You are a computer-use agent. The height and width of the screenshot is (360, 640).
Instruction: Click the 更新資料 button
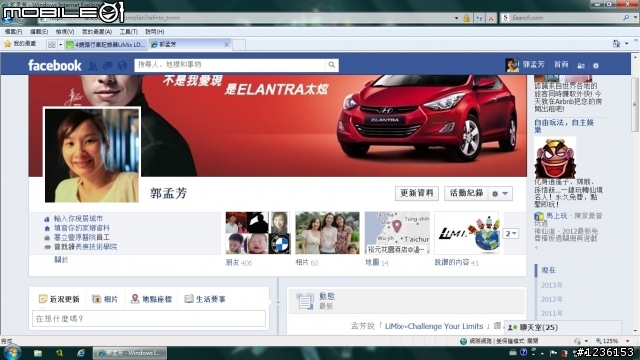[x=417, y=193]
